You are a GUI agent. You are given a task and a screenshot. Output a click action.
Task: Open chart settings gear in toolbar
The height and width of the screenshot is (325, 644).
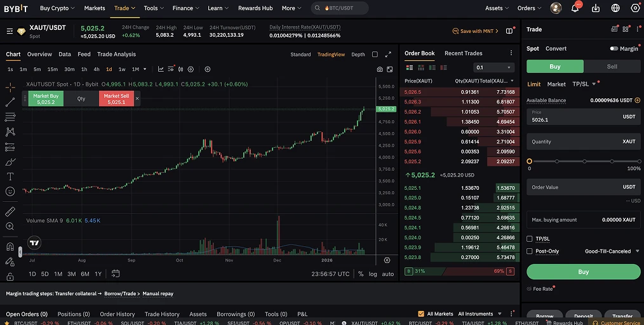(191, 69)
